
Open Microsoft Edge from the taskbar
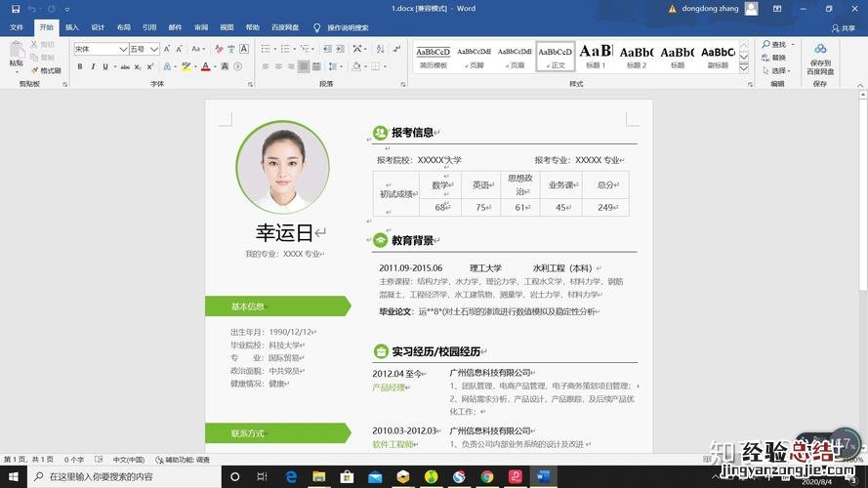tap(291, 476)
